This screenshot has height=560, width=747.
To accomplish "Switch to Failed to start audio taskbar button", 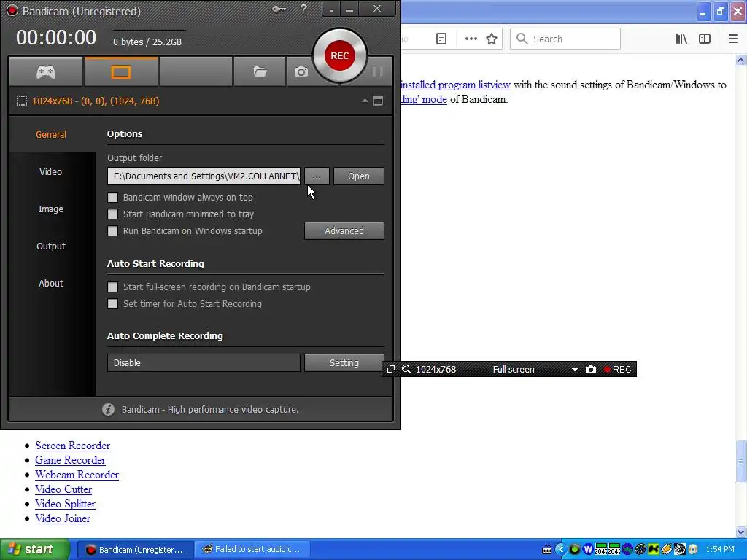I will click(x=252, y=550).
